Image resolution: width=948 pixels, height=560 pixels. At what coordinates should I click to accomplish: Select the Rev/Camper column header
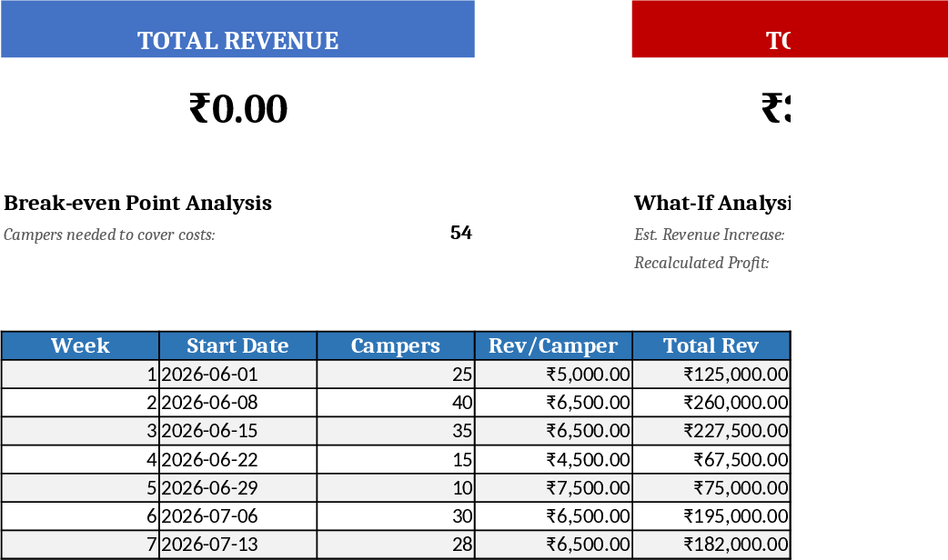click(552, 345)
